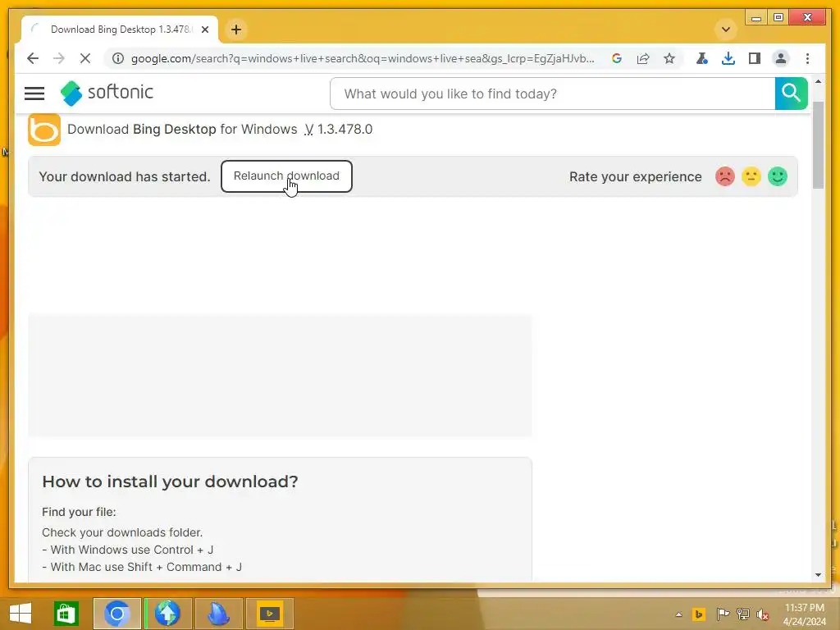Open Chrome profile avatar
This screenshot has width=840, height=630.
[x=781, y=58]
